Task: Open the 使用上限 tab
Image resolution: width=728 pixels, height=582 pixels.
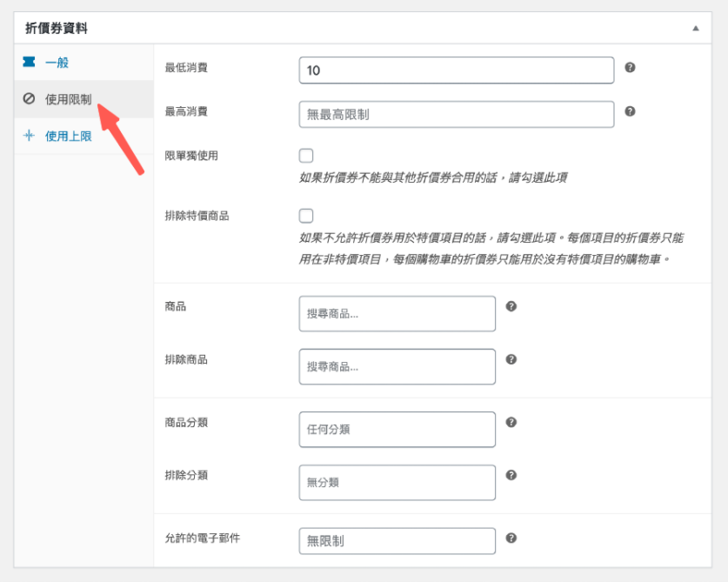Action: coord(68,136)
